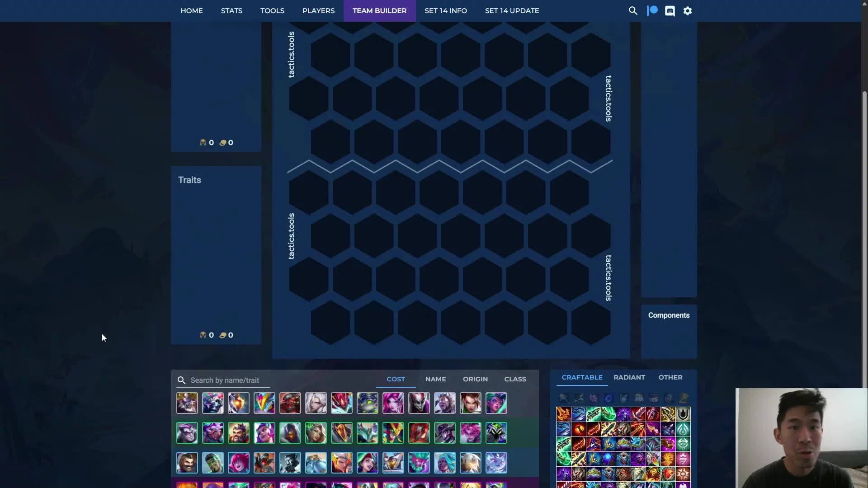Select the Bramble Vest item
This screenshot has height=488, width=868.
click(623, 474)
